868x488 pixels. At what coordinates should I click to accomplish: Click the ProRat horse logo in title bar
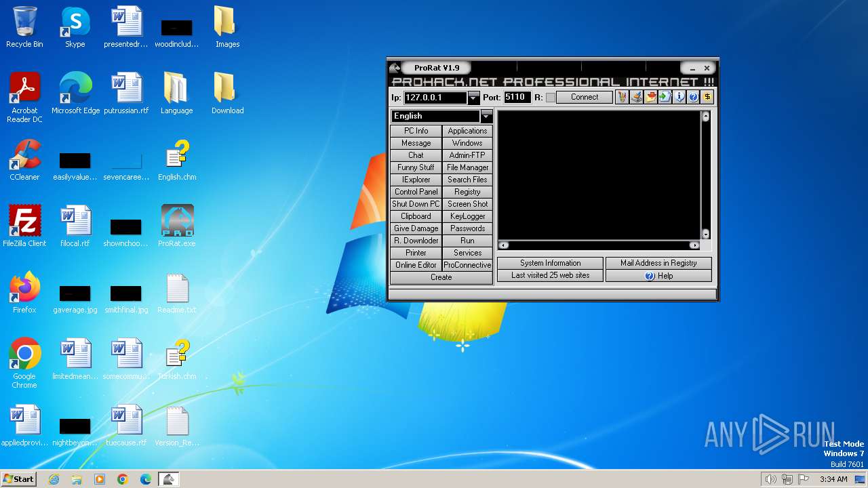point(395,68)
